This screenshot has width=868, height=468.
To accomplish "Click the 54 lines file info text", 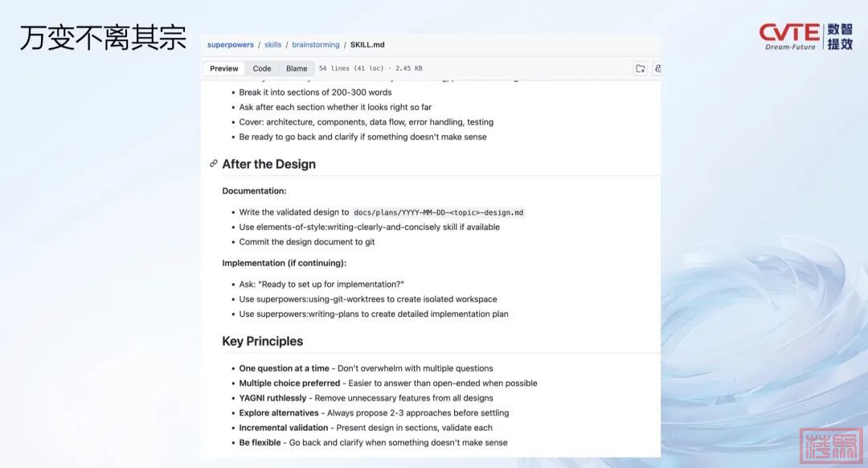I will coord(371,68).
